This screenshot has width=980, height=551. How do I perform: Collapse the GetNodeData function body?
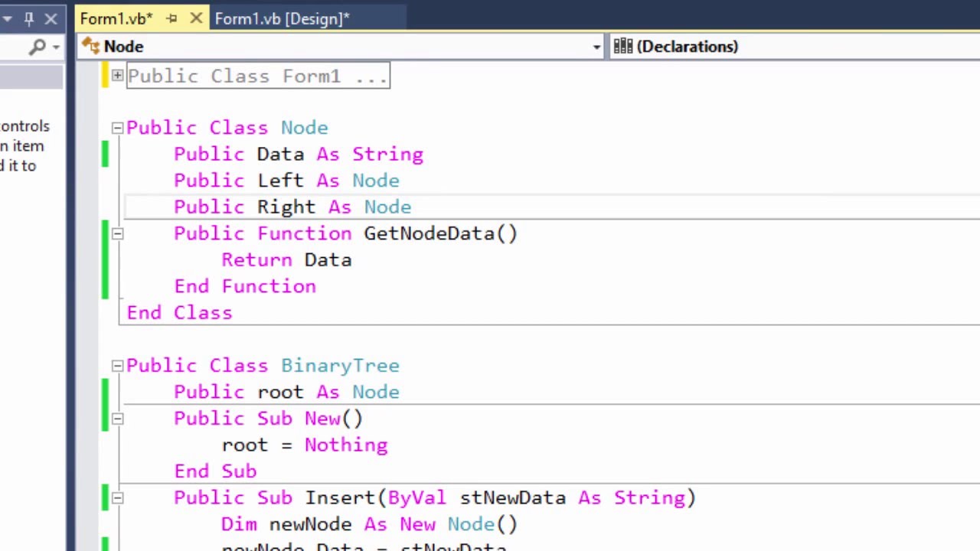(117, 233)
